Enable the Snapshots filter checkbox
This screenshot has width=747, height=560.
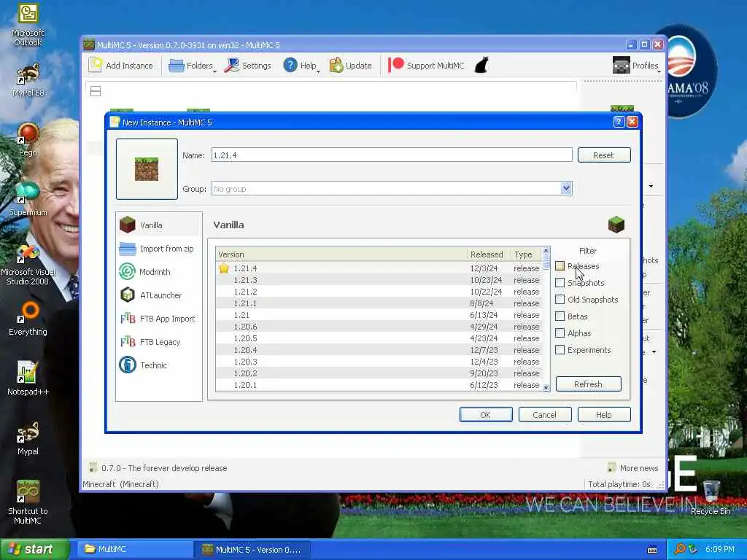pos(560,282)
